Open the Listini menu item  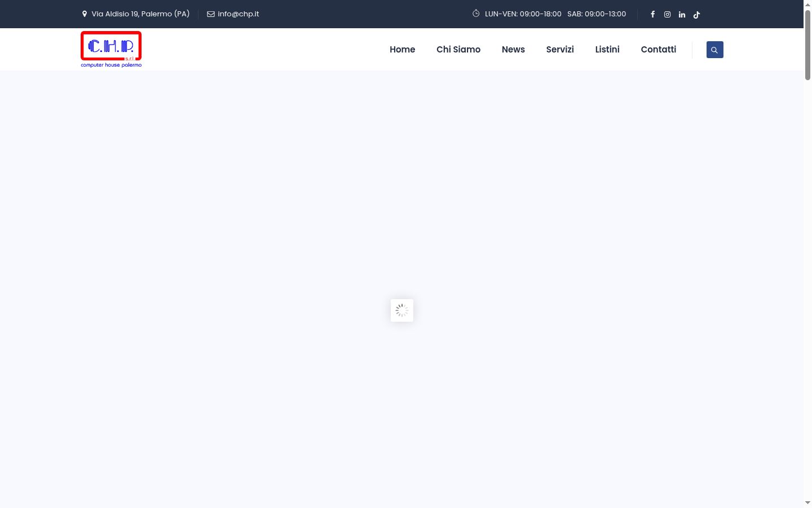pyautogui.click(x=607, y=50)
